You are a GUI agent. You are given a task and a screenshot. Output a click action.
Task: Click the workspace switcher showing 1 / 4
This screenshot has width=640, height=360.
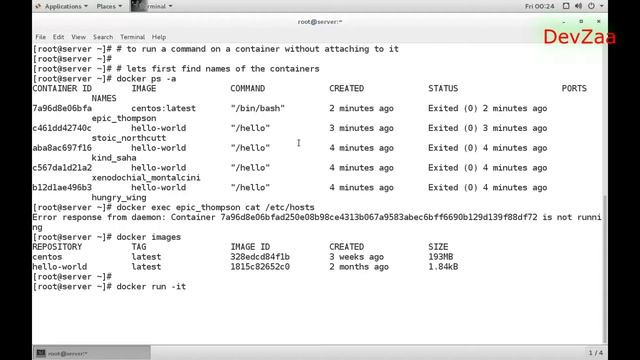(x=595, y=353)
